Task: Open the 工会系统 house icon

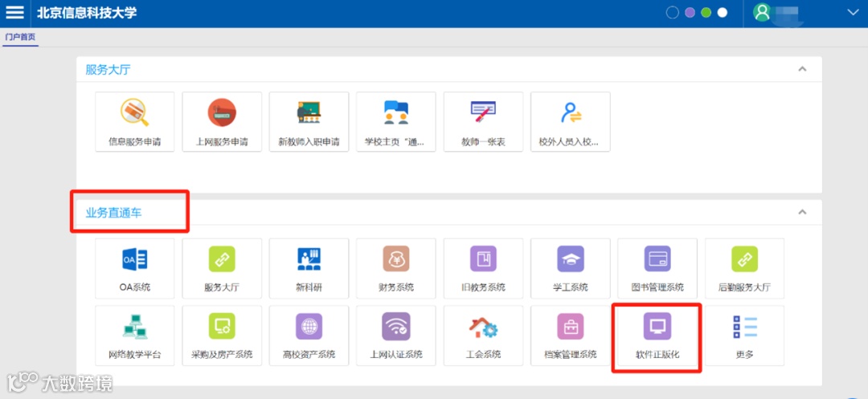Action: (x=483, y=327)
